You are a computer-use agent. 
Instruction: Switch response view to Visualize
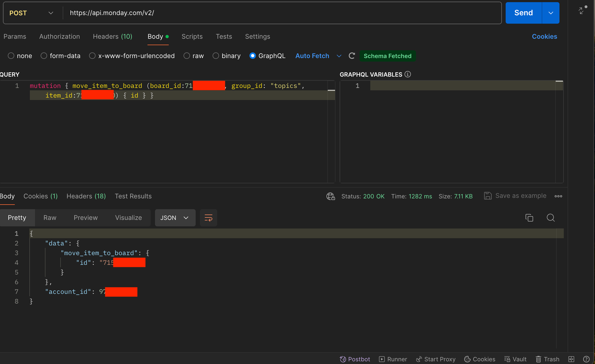129,218
